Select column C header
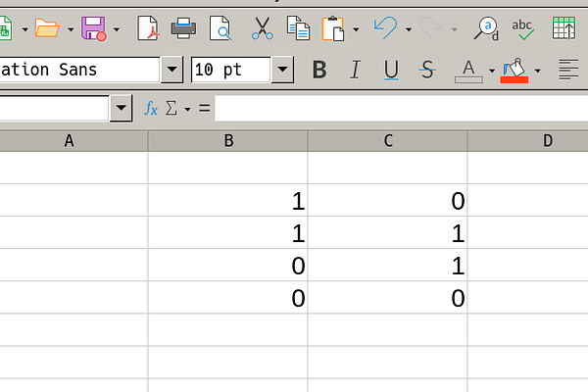The height and width of the screenshot is (392, 588). click(x=387, y=141)
